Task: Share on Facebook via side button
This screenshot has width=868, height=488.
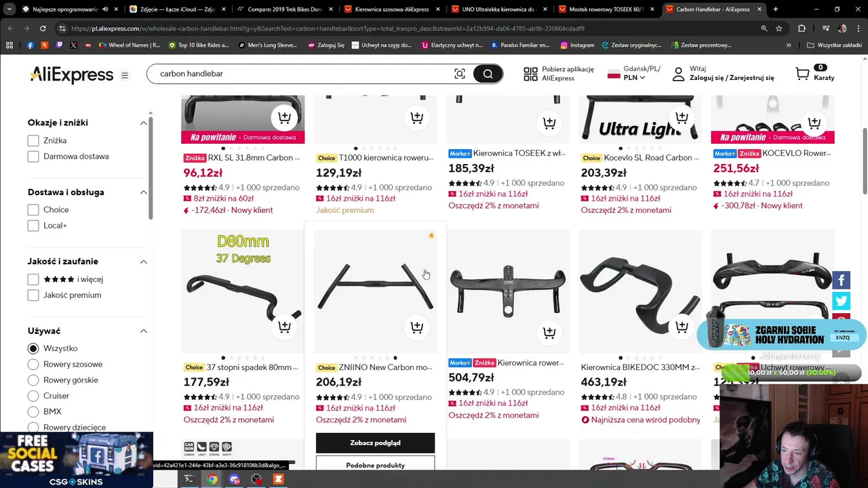Action: coord(841,280)
